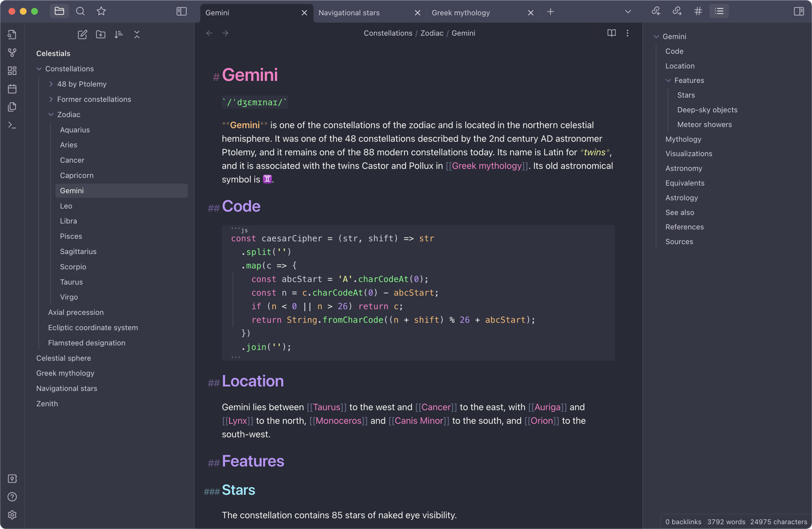Click the 24975 characters status item
812x529 pixels.
pos(779,522)
